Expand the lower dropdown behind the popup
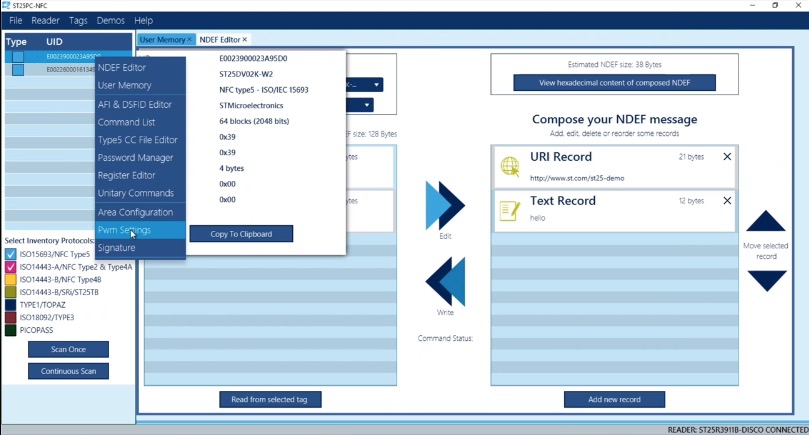 (367, 105)
